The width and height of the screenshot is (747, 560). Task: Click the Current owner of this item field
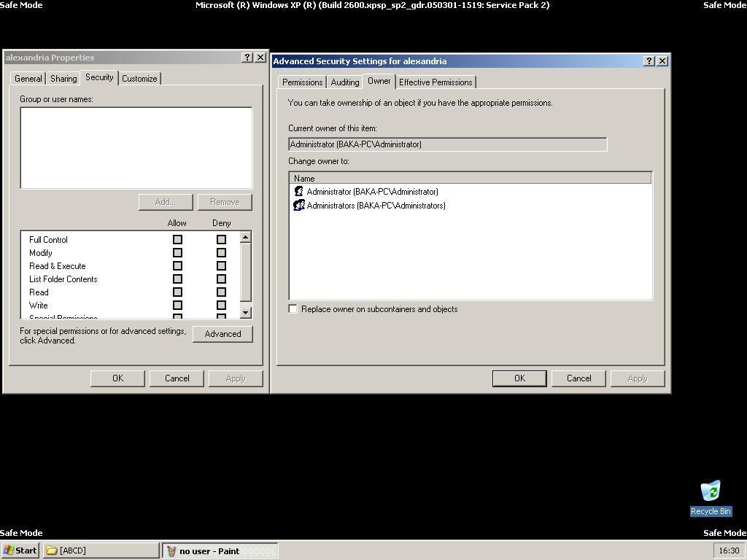[448, 144]
